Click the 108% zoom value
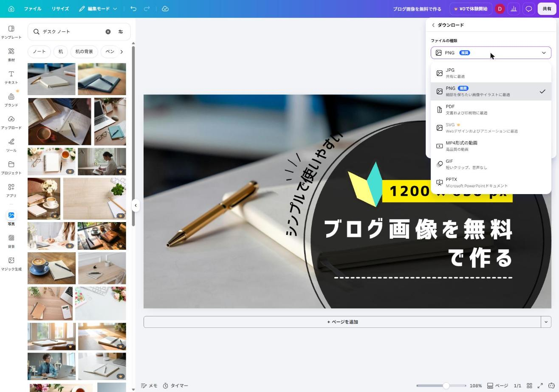This screenshot has height=392, width=559. [476, 386]
